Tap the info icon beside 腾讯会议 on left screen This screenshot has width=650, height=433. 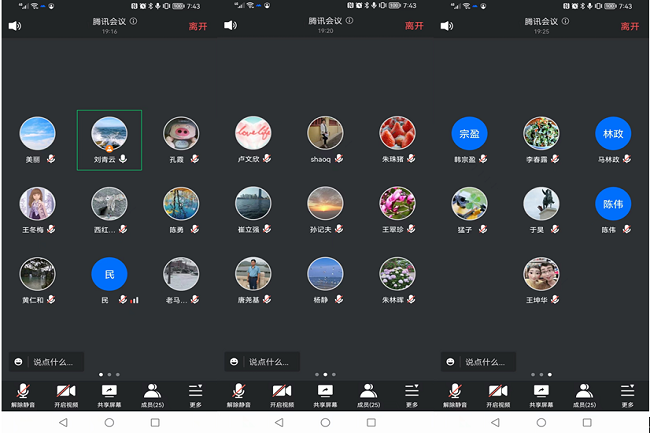(x=133, y=21)
